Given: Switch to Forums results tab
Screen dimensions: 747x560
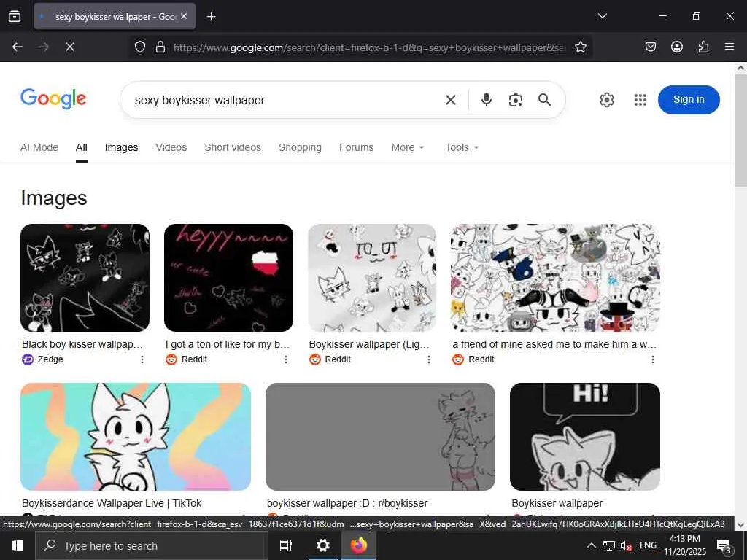Looking at the screenshot, I should click(356, 147).
